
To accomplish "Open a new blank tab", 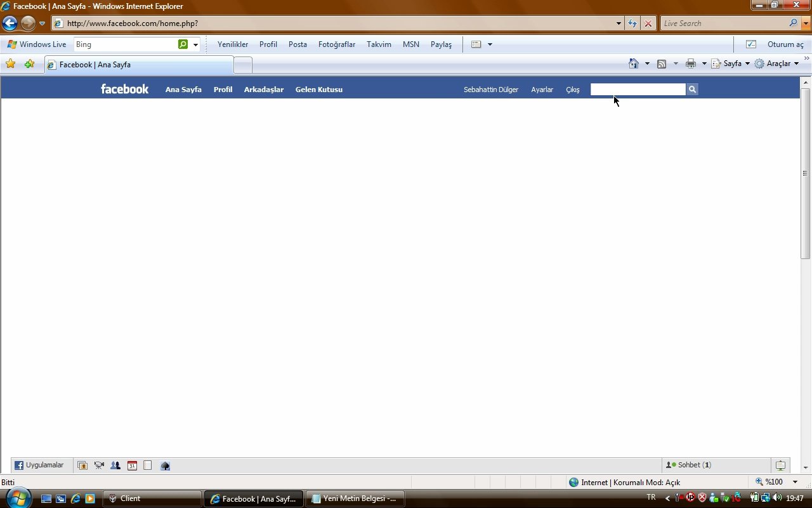I will click(243, 65).
